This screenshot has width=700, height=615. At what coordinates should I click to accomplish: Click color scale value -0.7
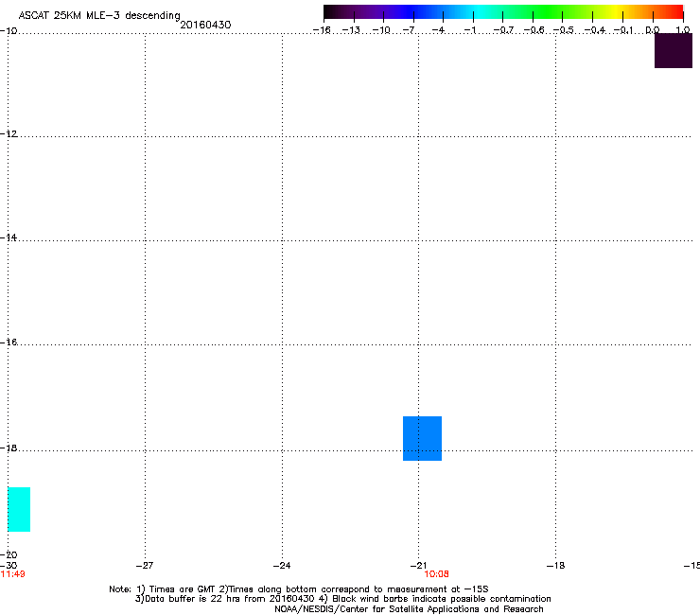503,30
